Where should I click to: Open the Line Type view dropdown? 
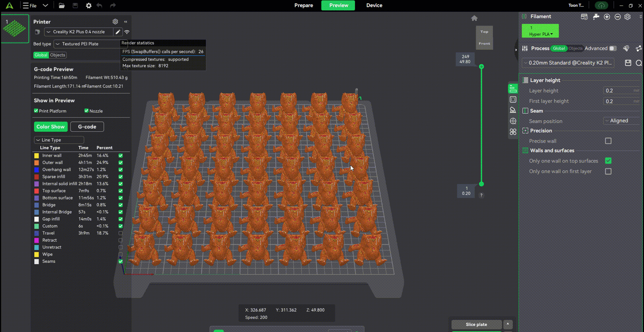click(x=59, y=140)
